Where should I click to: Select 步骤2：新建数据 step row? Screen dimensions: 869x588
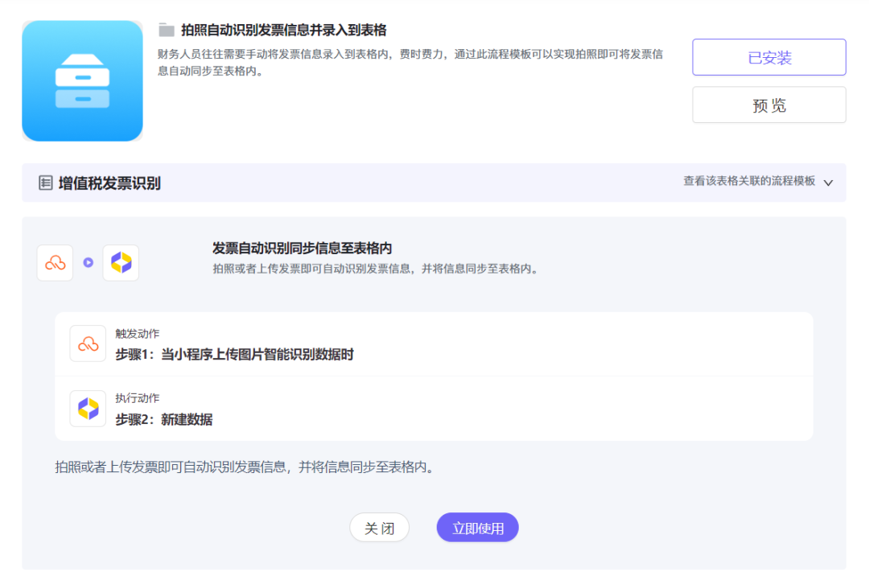click(434, 409)
